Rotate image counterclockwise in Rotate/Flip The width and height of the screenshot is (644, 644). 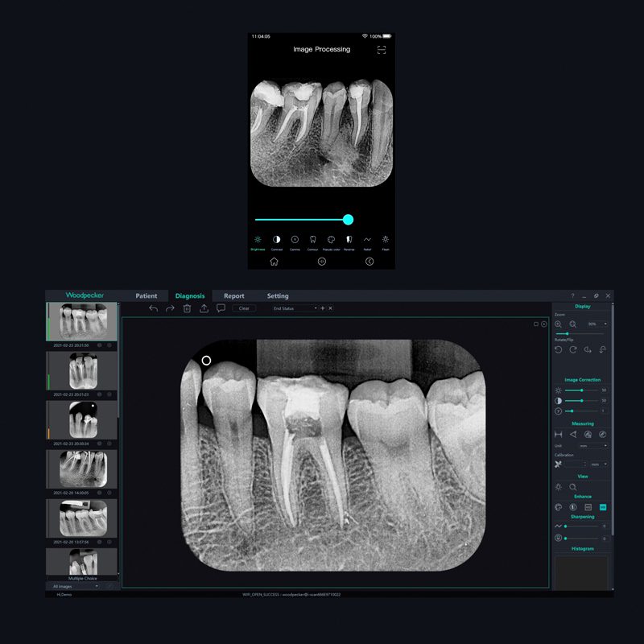(x=558, y=349)
